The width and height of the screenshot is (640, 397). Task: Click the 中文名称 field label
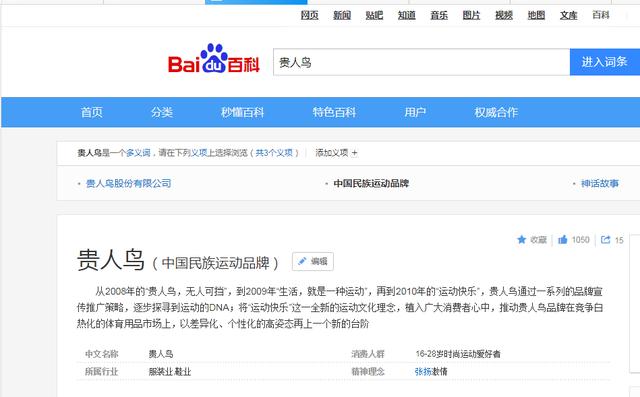tap(102, 354)
